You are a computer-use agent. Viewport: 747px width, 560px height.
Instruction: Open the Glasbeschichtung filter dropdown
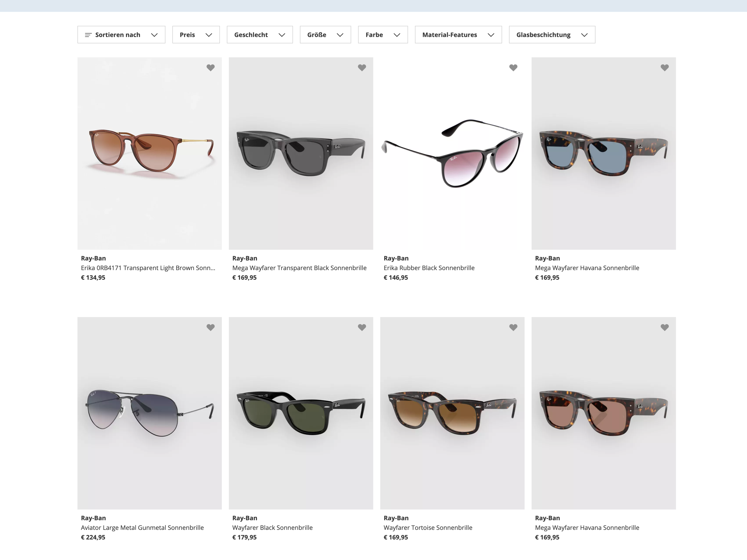coord(552,35)
